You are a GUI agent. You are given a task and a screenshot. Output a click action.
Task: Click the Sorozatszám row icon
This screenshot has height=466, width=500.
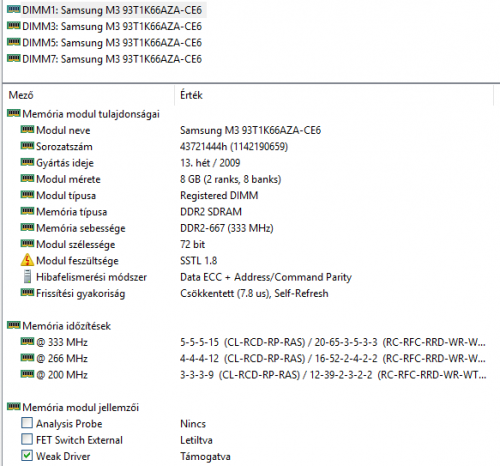27,146
